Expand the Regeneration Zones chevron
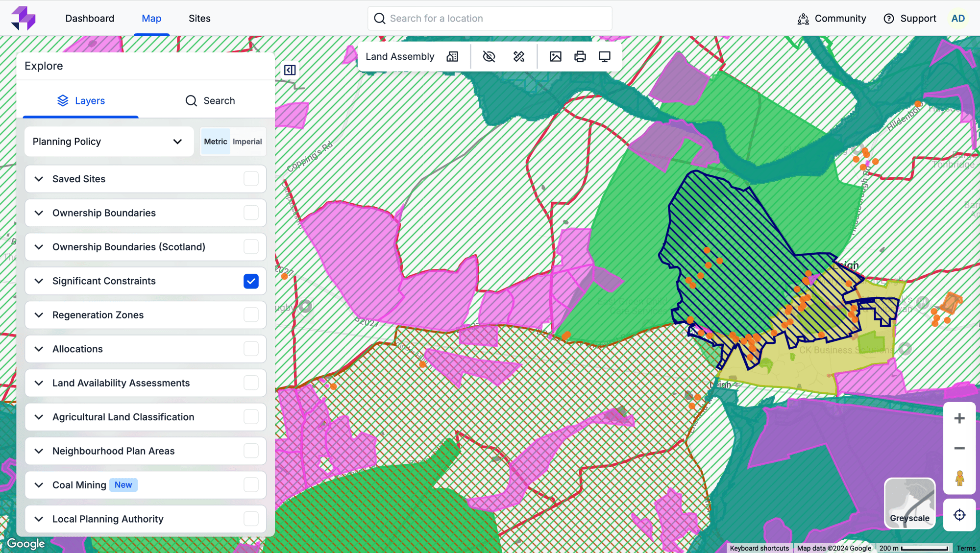 click(39, 314)
